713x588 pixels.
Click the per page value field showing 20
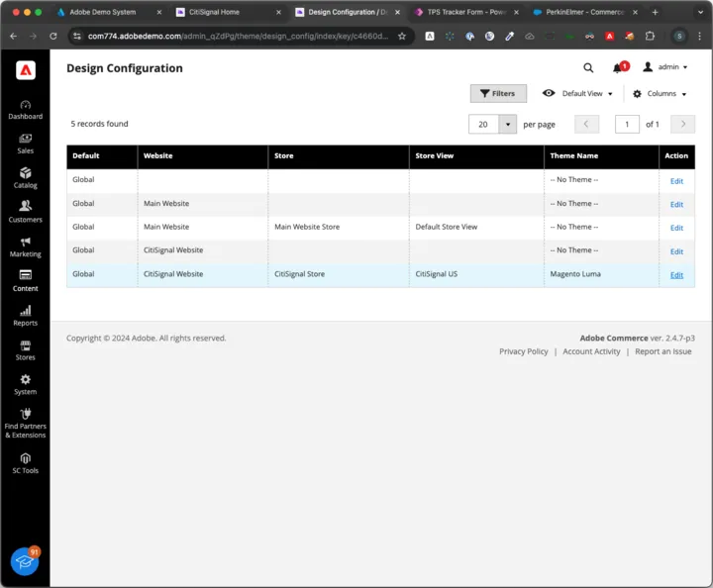click(x=484, y=124)
